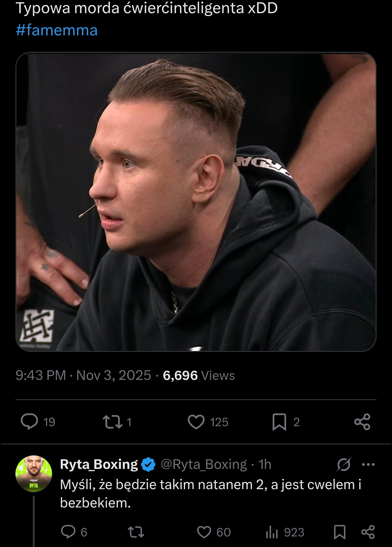Screen dimensions: 392x547
Task: Bookmark Ryta_Boxing's reply
Action: tap(340, 532)
